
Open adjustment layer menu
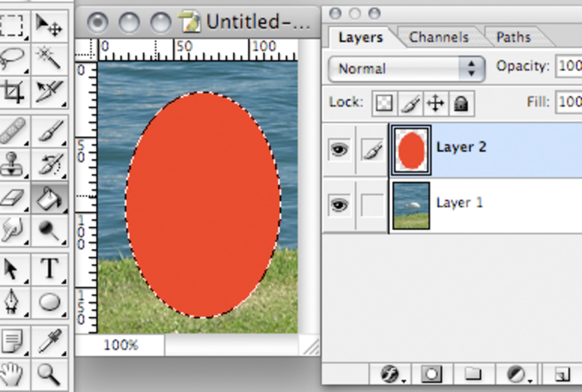517,375
